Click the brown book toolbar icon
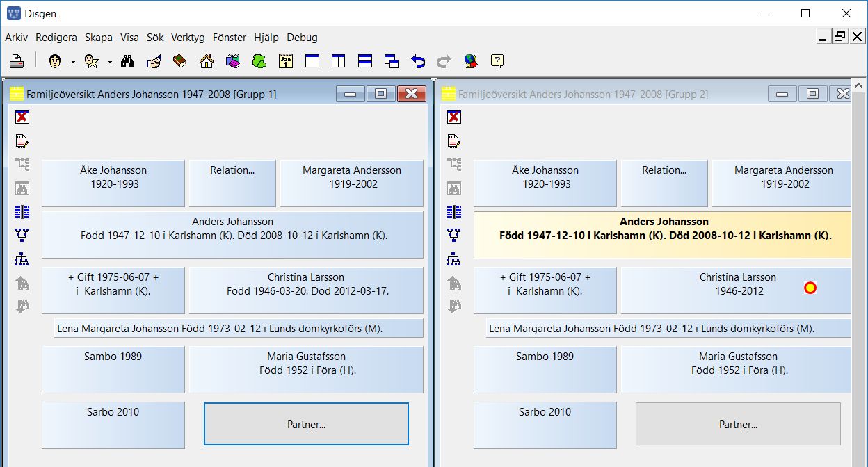Viewport: 868px width, 467px height. tap(180, 61)
